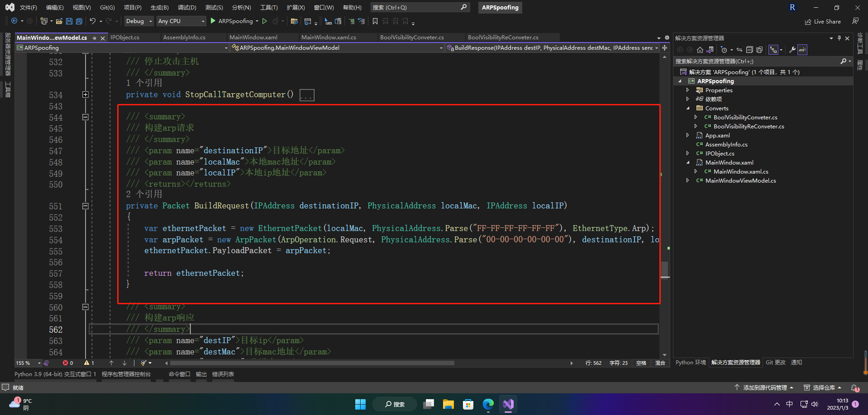Click the error count indicator showing 0
The height and width of the screenshot is (415, 868).
[x=68, y=363]
